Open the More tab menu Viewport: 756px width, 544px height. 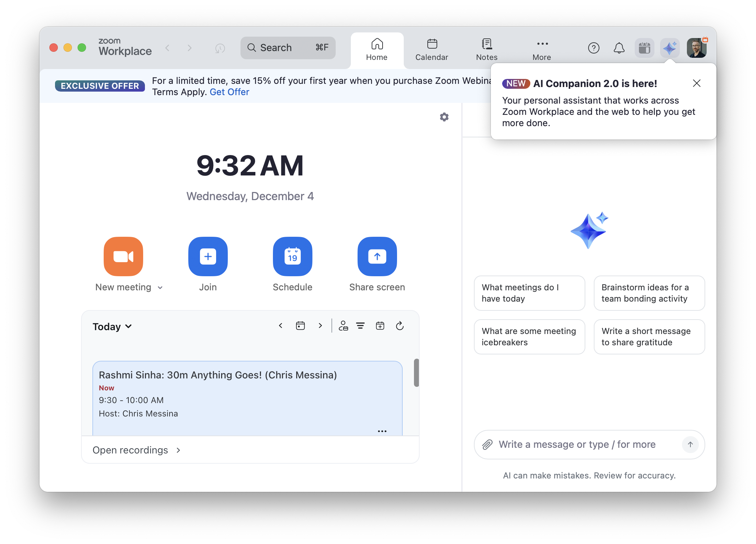pyautogui.click(x=542, y=50)
